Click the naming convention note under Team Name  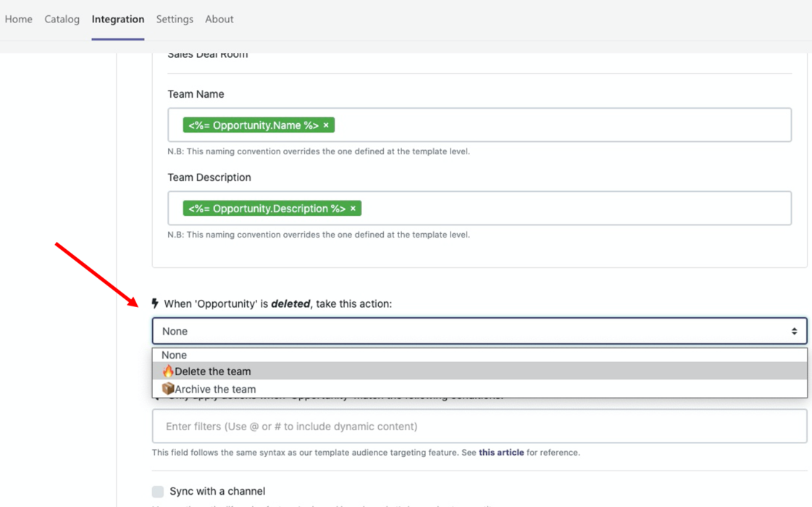(x=319, y=151)
